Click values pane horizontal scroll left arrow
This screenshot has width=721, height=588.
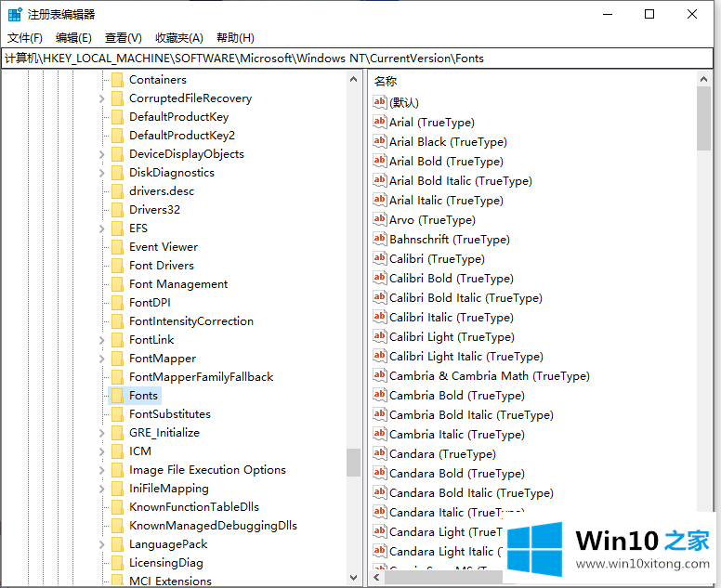pos(377,578)
